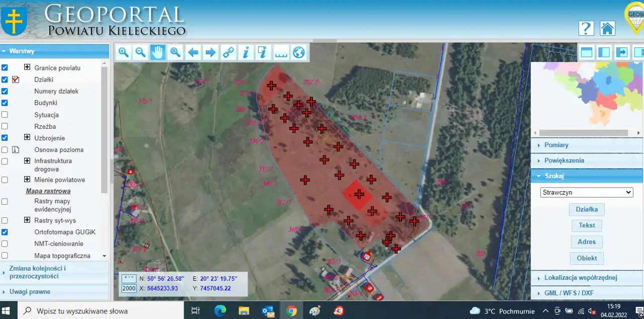Enable the Sytuacja layer checkbox
Viewport: 644px width, 319px height.
[x=5, y=115]
